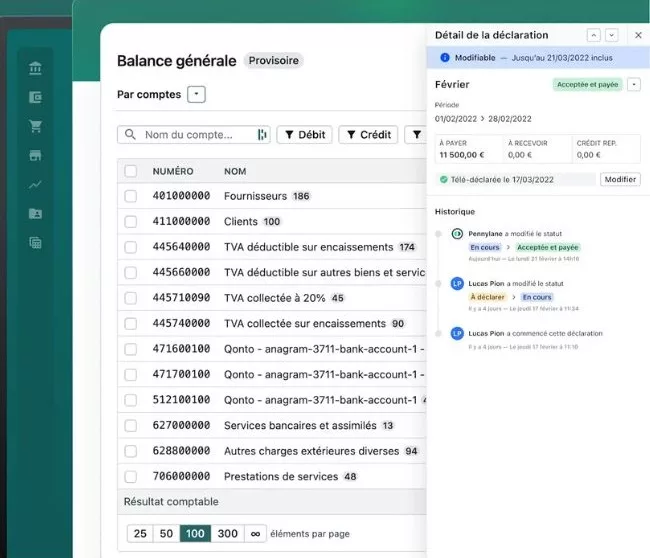The height and width of the screenshot is (558, 650).
Task: Open the calculator icon in the sidebar
Action: click(x=36, y=243)
